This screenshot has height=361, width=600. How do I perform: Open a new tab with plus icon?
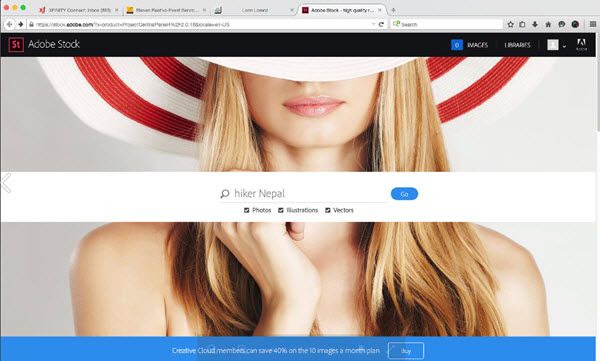[393, 10]
